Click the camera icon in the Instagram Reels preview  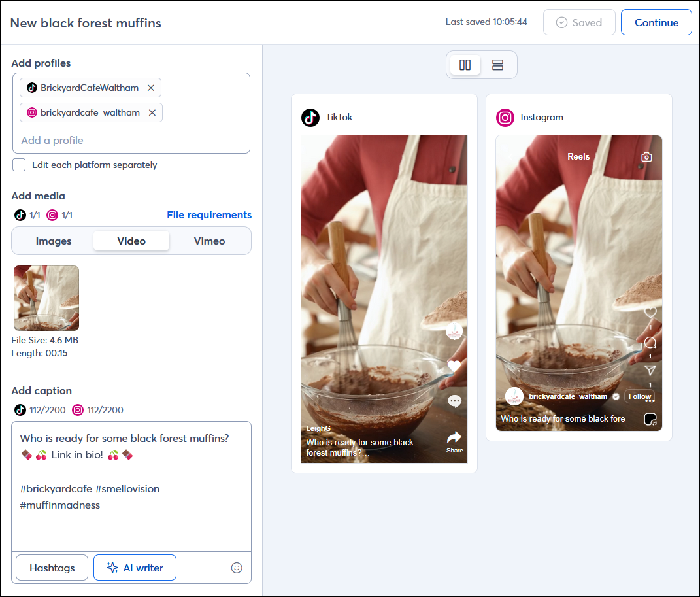pos(646,157)
